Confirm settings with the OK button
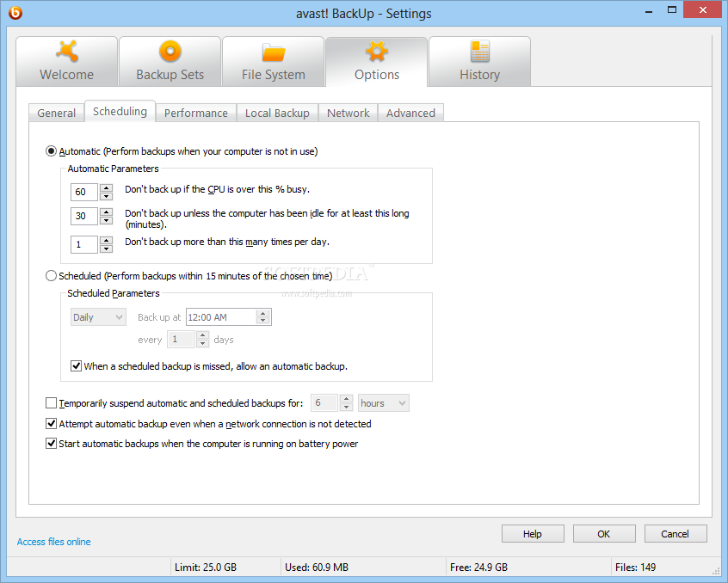This screenshot has width=728, height=583. click(604, 533)
